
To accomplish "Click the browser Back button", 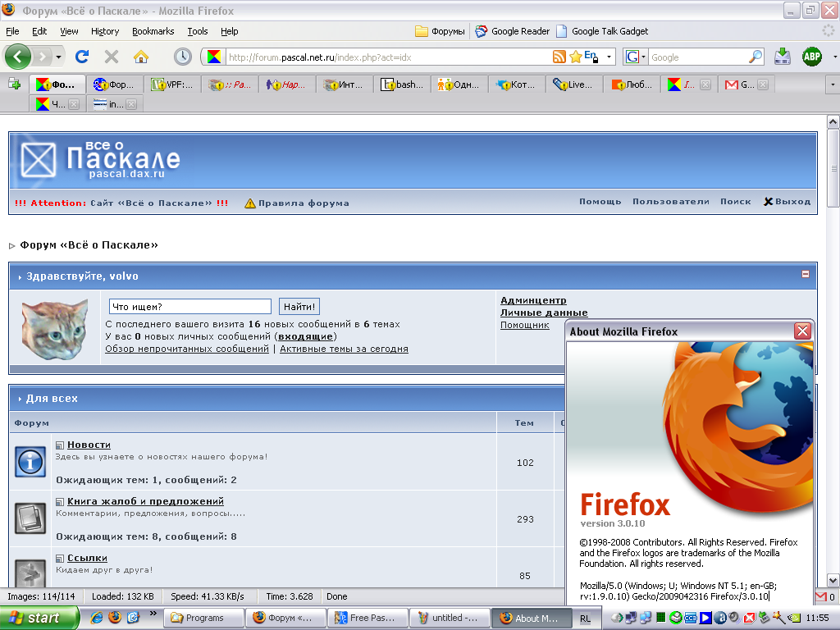I will pyautogui.click(x=18, y=57).
